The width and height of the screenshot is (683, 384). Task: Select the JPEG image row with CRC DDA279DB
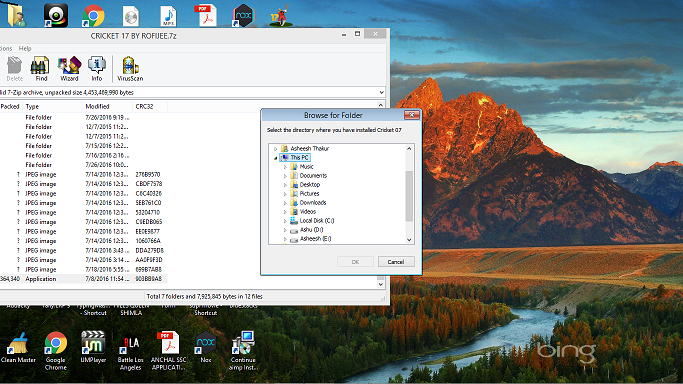point(83,250)
